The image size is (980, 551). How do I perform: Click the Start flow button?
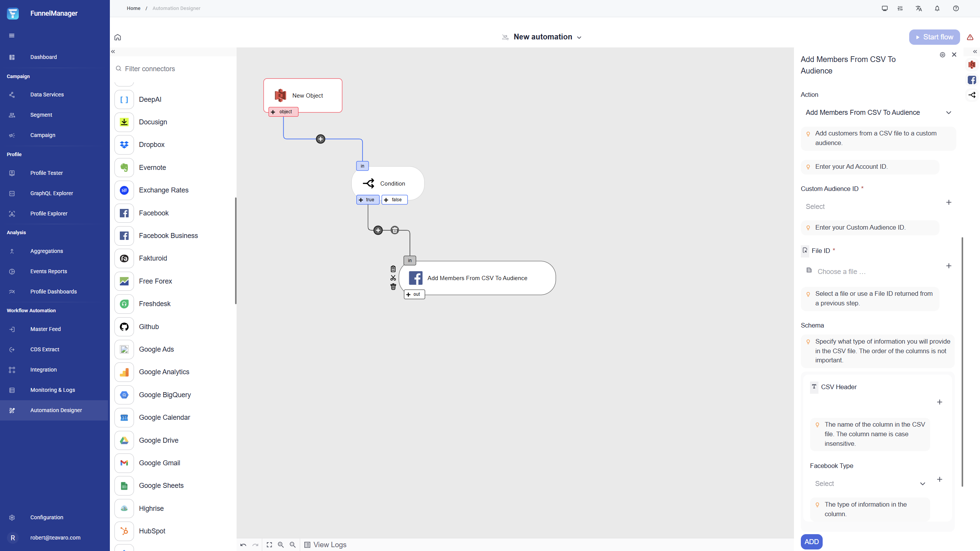click(934, 37)
